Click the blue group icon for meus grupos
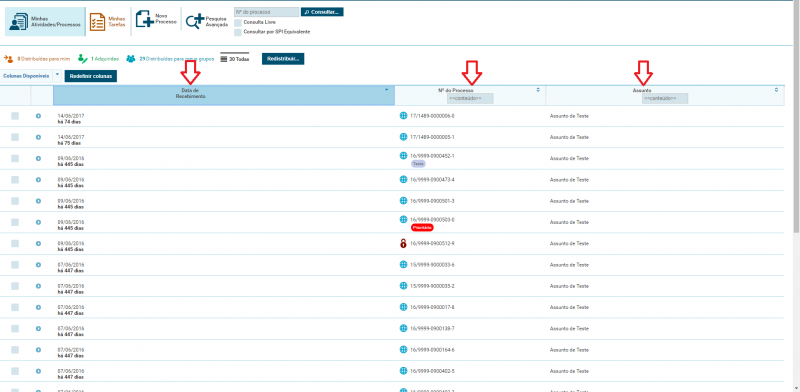This screenshot has height=392, width=800. point(131,59)
